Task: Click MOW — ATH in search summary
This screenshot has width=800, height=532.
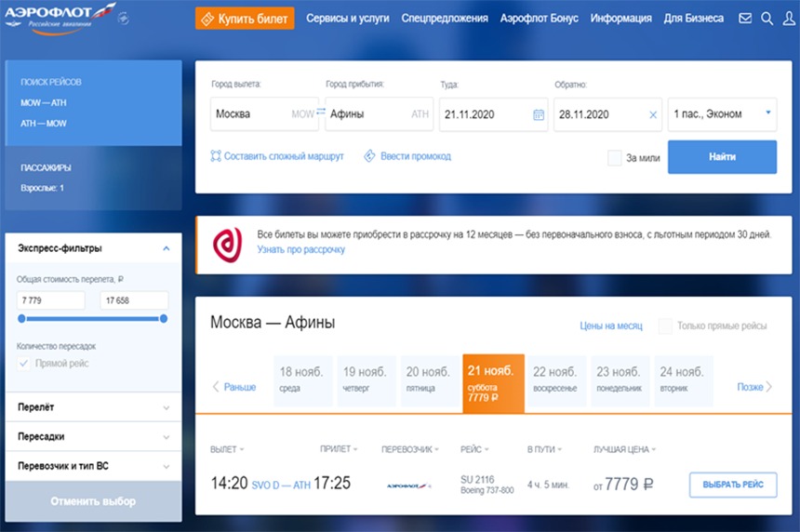Action: [44, 102]
